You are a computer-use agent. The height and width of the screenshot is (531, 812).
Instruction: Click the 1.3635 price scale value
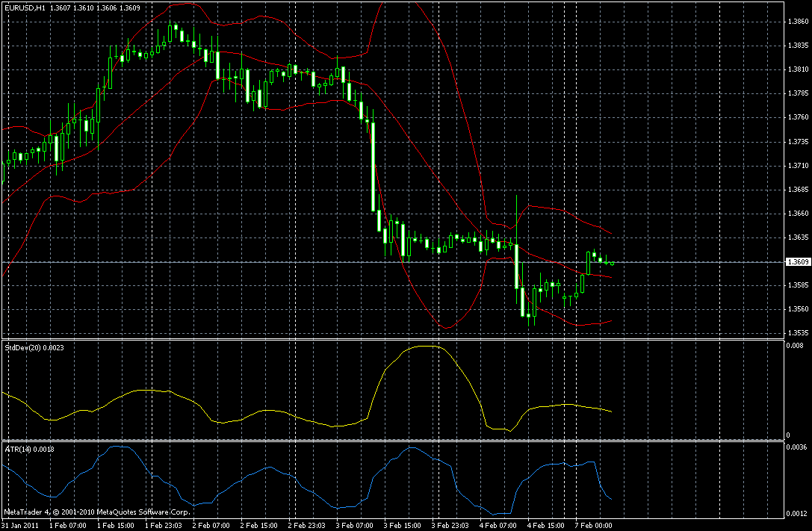coord(798,237)
